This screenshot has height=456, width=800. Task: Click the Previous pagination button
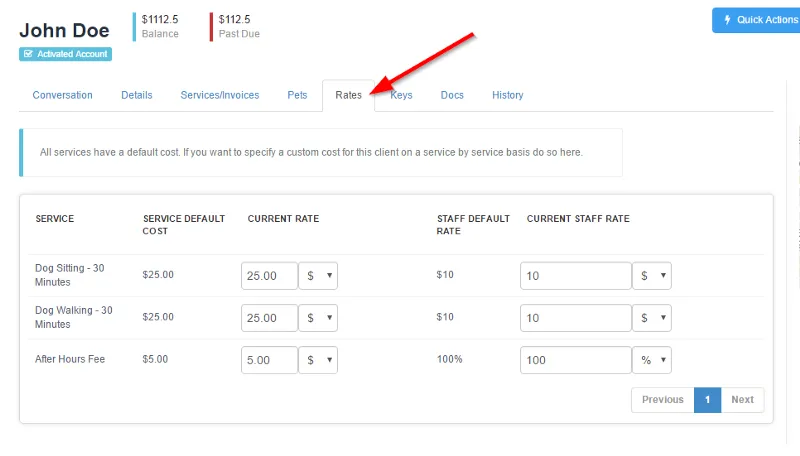point(663,400)
